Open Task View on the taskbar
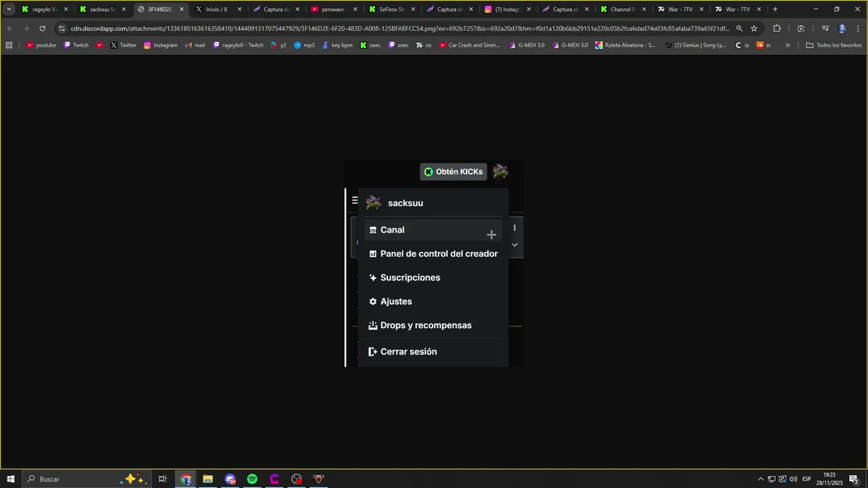868x488 pixels. (163, 479)
